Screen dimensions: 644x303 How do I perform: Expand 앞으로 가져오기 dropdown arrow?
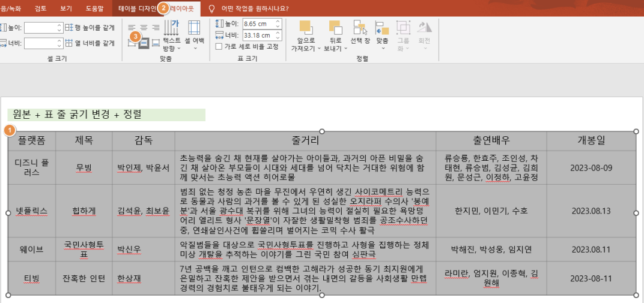(x=319, y=49)
